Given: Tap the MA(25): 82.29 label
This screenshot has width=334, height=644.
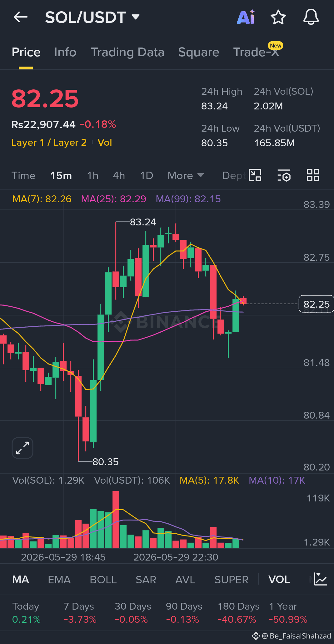Looking at the screenshot, I should (113, 199).
